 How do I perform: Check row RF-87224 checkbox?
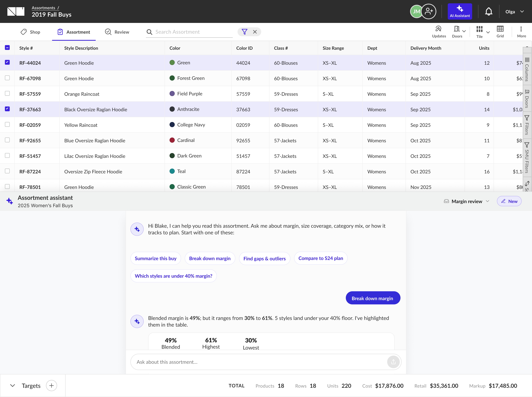tap(7, 171)
